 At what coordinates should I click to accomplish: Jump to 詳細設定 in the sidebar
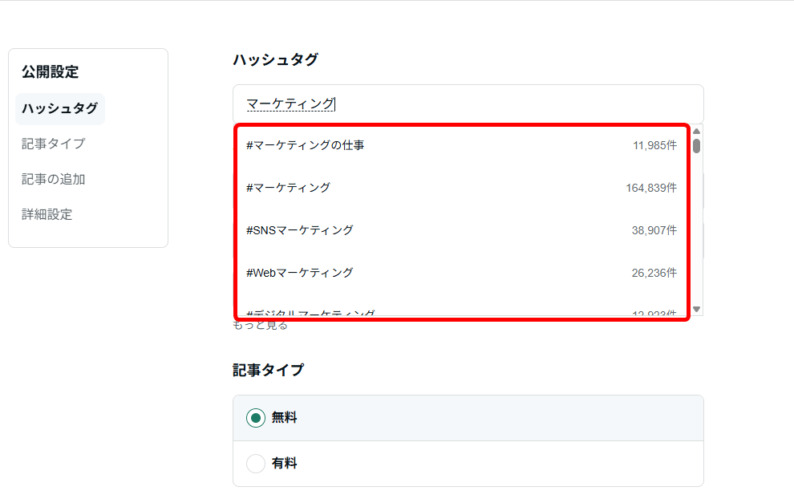(x=46, y=214)
